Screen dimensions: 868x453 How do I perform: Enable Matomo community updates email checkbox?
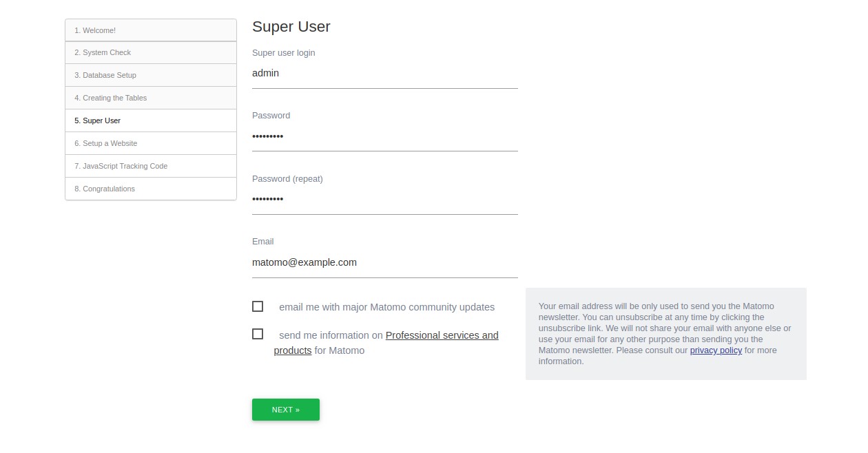tap(258, 306)
